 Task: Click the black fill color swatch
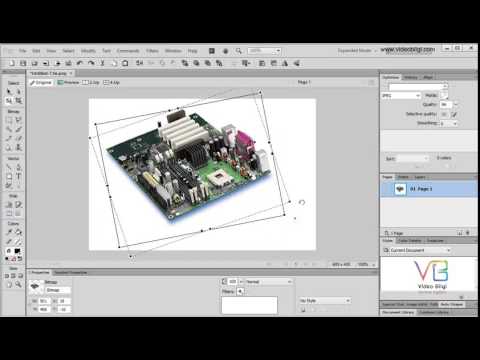(x=17, y=251)
